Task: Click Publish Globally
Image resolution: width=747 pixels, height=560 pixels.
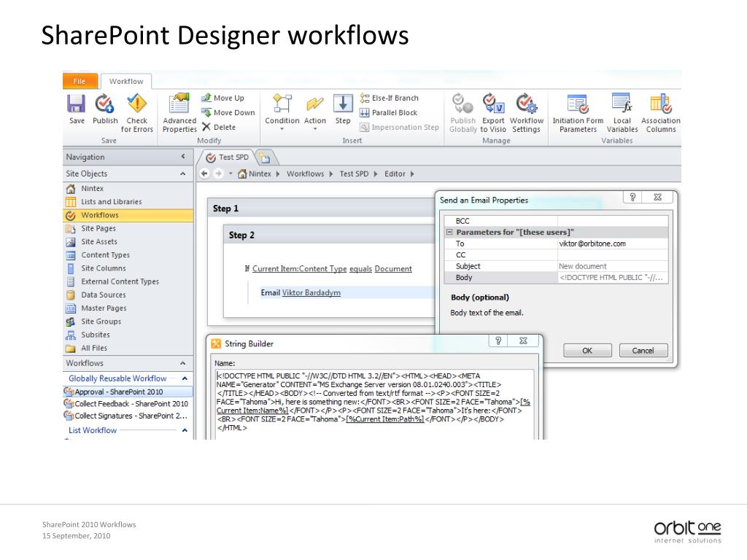Action: [x=463, y=113]
